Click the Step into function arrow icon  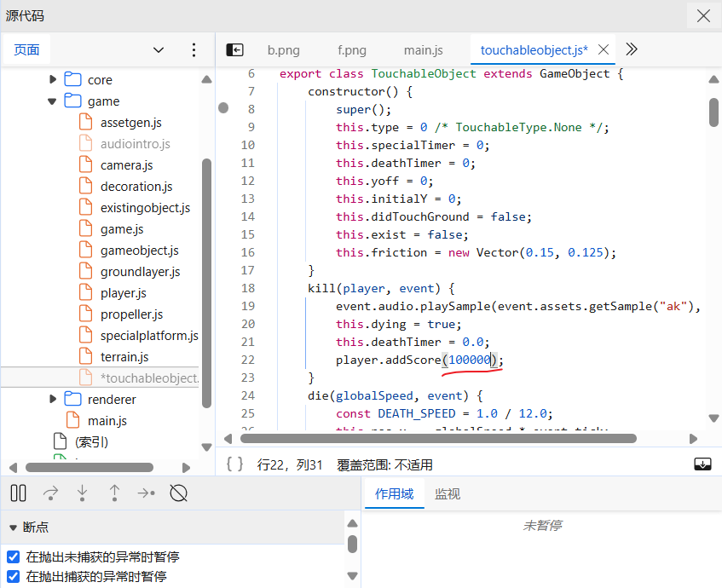pyautogui.click(x=83, y=493)
